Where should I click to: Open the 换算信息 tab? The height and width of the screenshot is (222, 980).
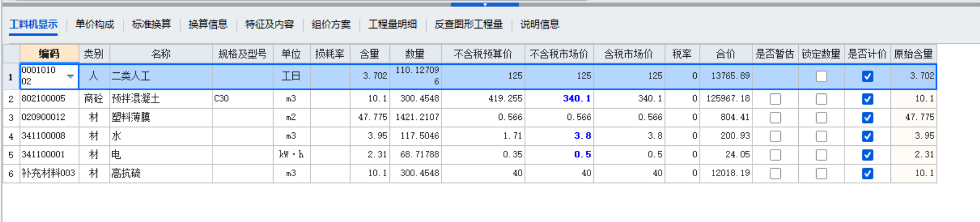pos(208,24)
